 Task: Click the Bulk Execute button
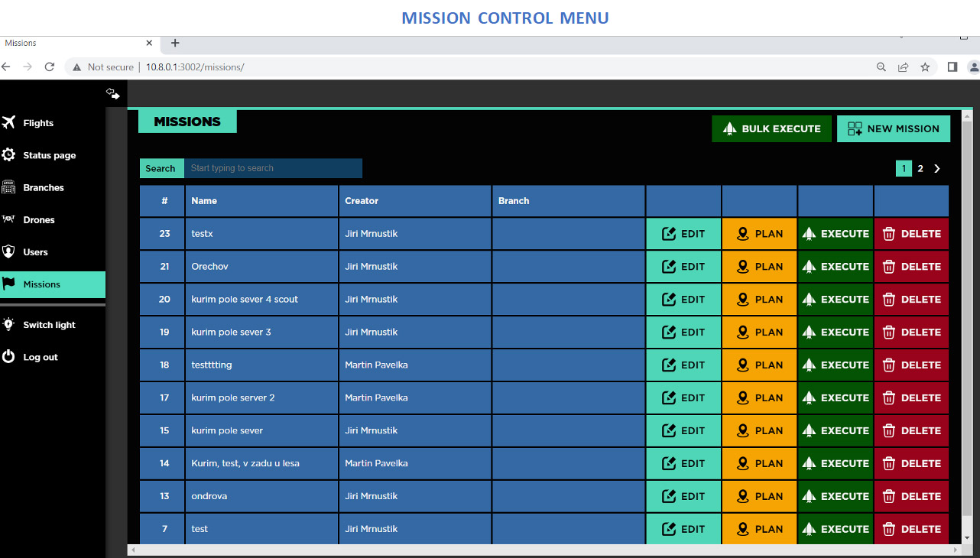click(x=771, y=129)
